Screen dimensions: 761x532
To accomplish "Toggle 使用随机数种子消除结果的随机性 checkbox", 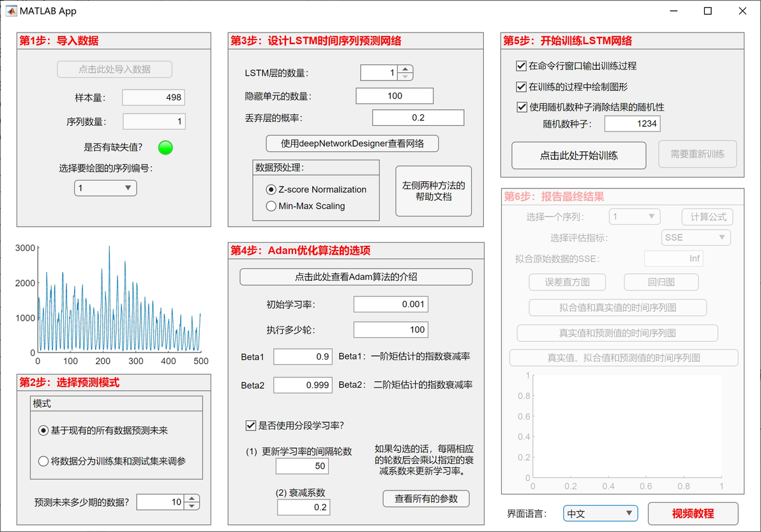I will point(522,107).
